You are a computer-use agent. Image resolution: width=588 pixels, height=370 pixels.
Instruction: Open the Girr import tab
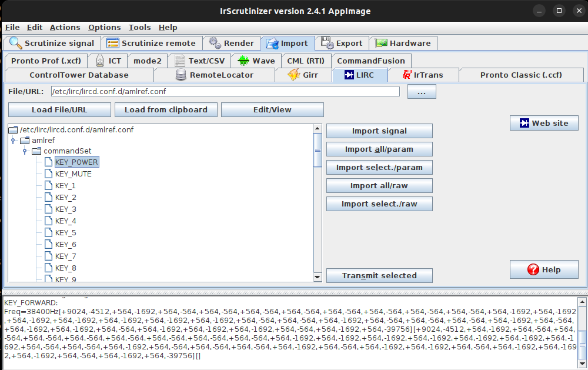303,75
